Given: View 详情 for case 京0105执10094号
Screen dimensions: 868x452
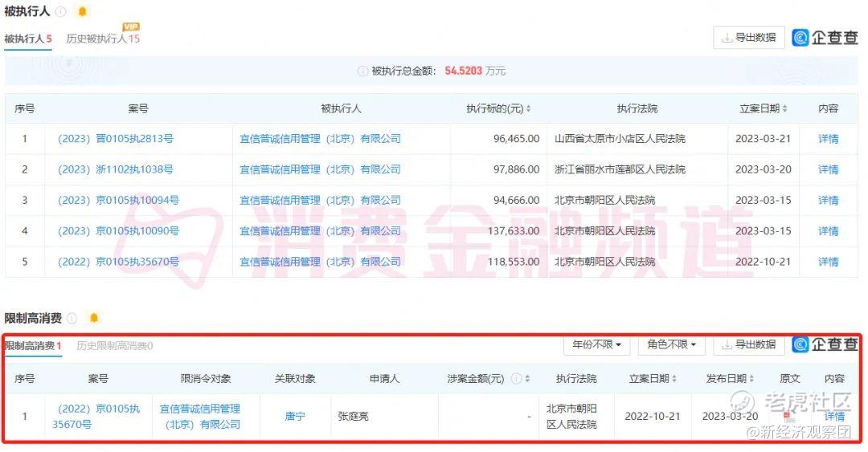Looking at the screenshot, I should [x=828, y=200].
